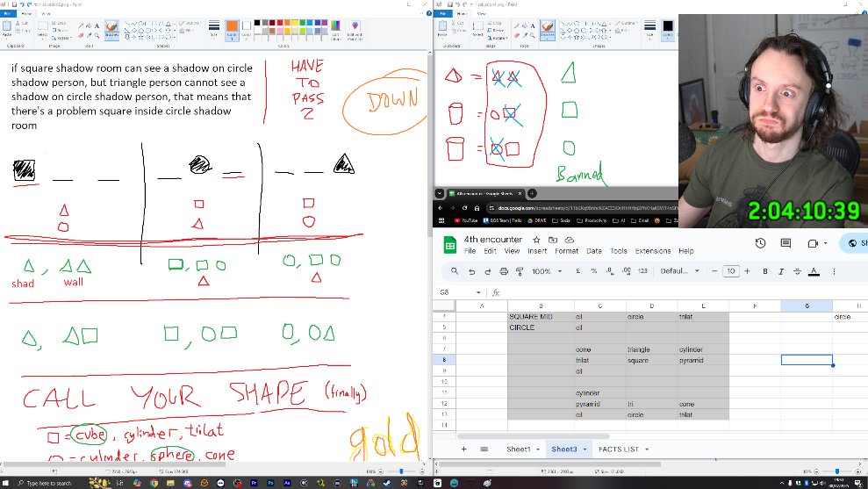The height and width of the screenshot is (489, 868).
Task: Toggle Strikethrough in Sheets toolbar
Action: 797,271
